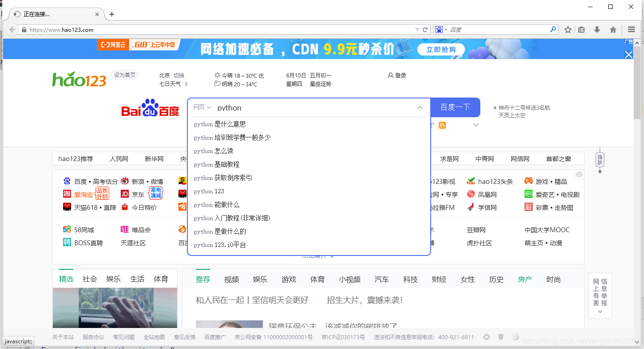Click the 爱奇艺 icon
The image size is (644, 349).
[x=529, y=194]
